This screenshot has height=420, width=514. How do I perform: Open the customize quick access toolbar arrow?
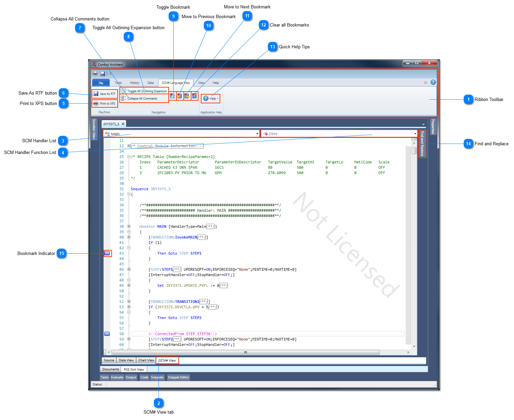[110, 74]
